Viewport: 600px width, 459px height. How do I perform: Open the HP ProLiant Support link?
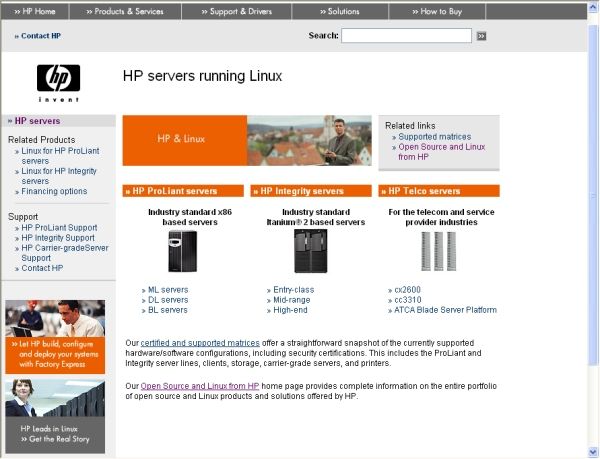[x=59, y=228]
